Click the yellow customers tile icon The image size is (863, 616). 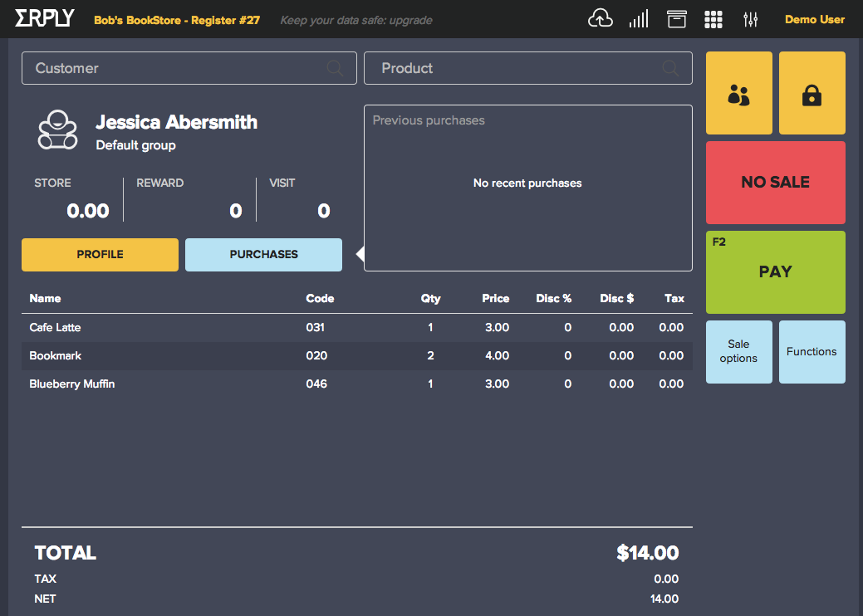pyautogui.click(x=738, y=94)
